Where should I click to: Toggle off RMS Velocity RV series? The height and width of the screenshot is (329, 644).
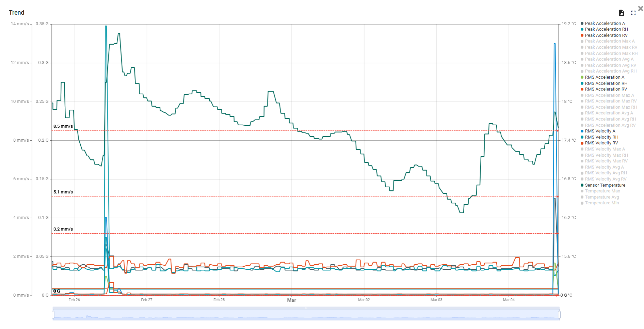601,143
